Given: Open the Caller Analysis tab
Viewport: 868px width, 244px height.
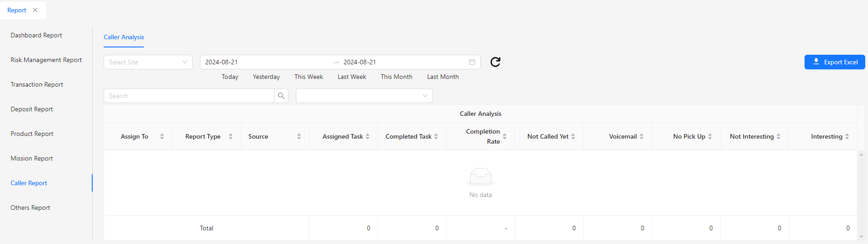Looking at the screenshot, I should 124,37.
